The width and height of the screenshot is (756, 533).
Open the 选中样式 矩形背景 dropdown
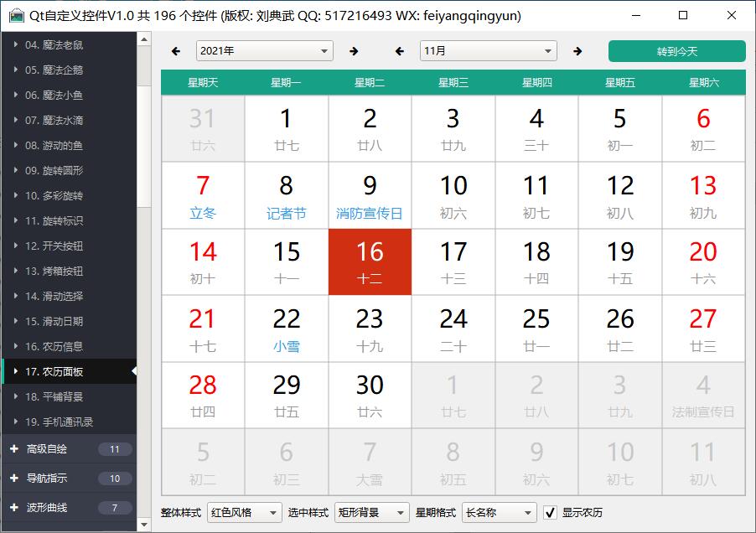[372, 513]
